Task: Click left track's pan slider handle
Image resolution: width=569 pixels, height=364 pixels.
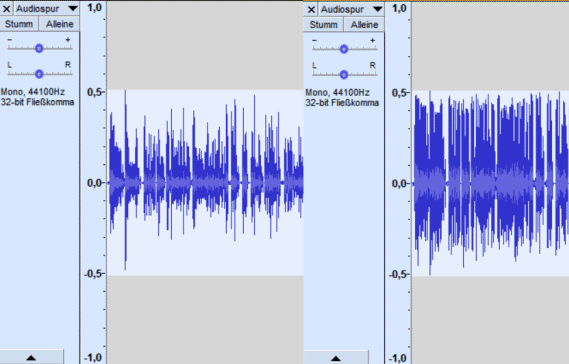Action: (39, 74)
